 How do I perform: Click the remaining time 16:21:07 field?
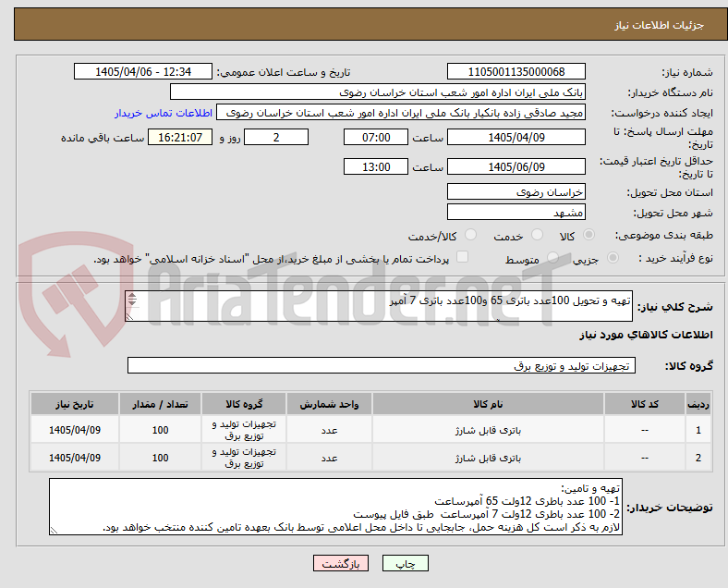click(x=180, y=137)
